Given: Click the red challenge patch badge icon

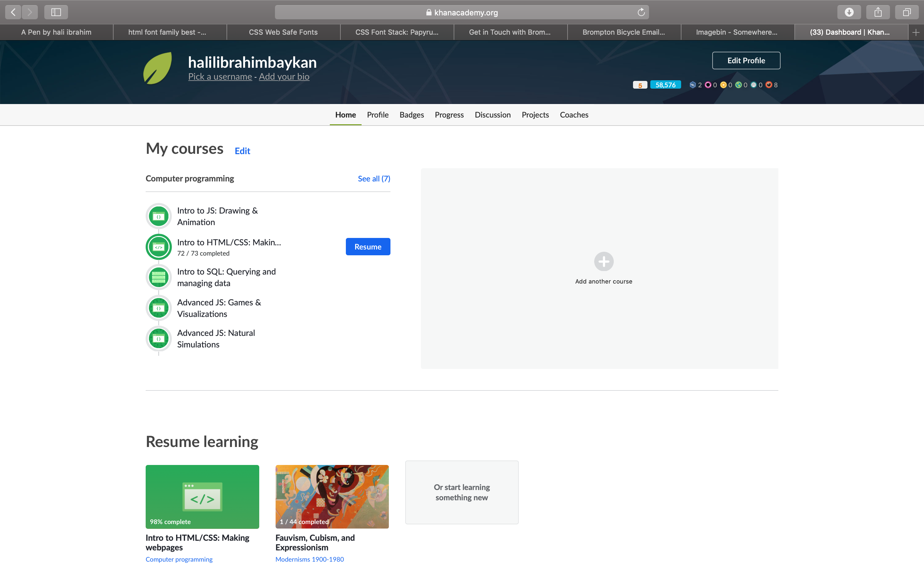Looking at the screenshot, I should pyautogui.click(x=769, y=85).
